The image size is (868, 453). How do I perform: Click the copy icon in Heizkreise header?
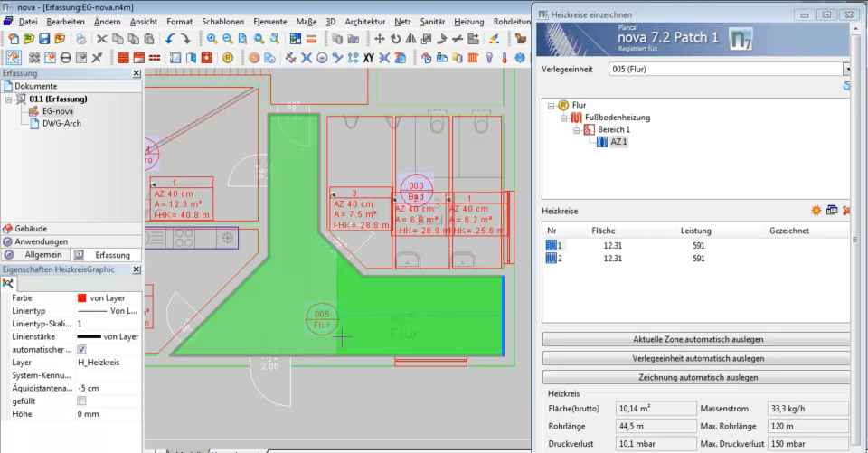[832, 211]
